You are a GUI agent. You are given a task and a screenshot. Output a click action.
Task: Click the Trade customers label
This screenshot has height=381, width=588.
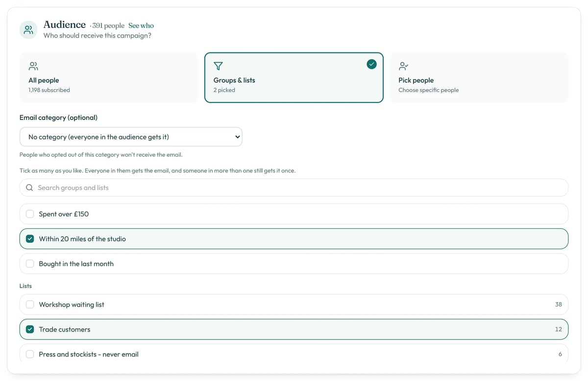(x=65, y=330)
